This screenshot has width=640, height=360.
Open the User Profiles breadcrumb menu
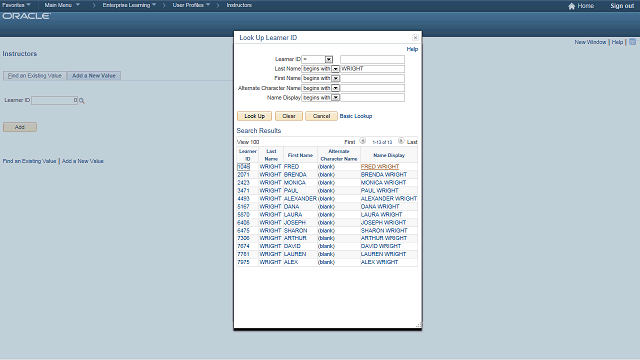(x=191, y=5)
